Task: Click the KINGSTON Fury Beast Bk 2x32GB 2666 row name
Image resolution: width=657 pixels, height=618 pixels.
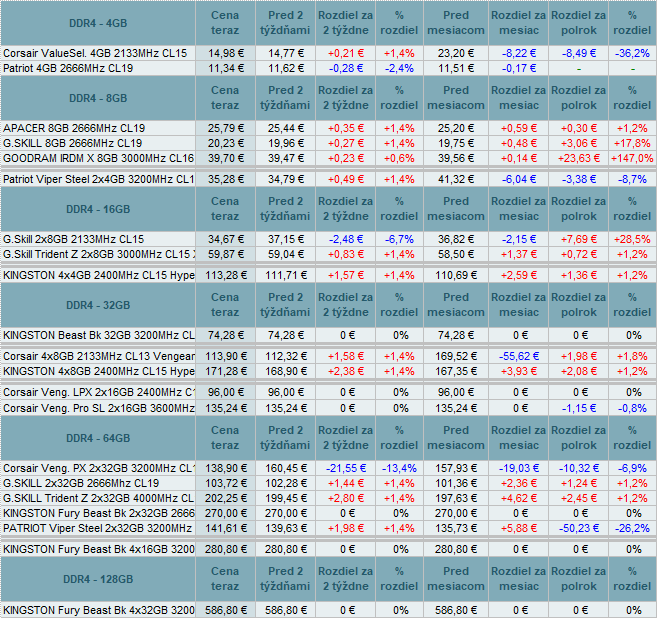Action: [x=98, y=513]
